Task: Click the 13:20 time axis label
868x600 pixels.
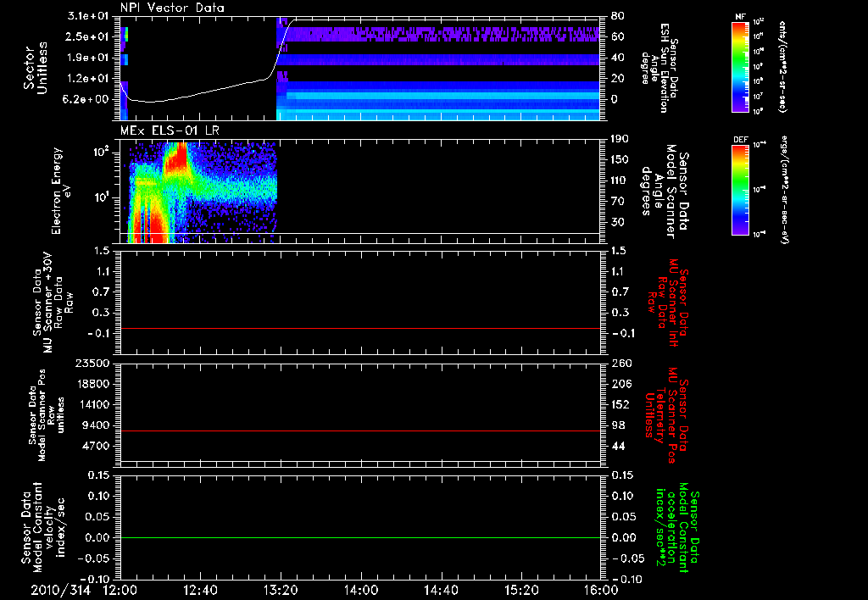Action: [281, 590]
